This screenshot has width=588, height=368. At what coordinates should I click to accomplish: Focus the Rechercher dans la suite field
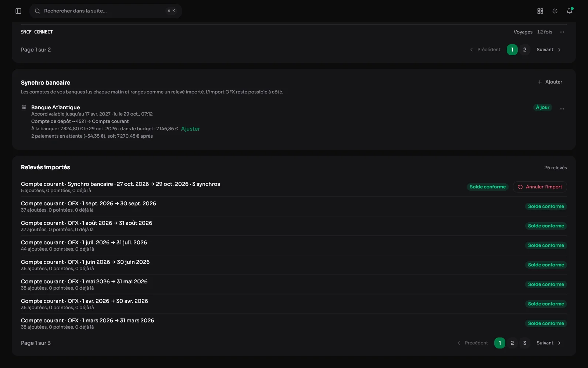[x=106, y=11]
